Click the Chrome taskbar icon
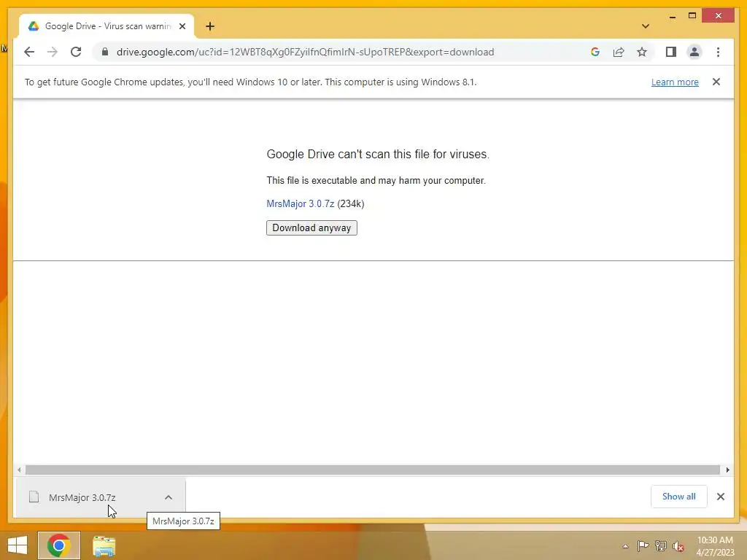 [x=59, y=545]
